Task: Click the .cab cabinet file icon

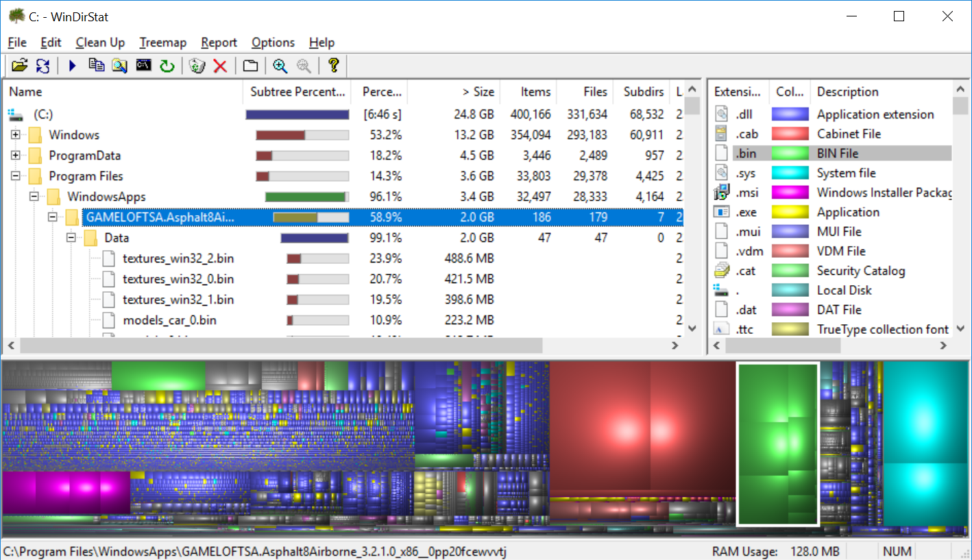Action: pos(722,134)
